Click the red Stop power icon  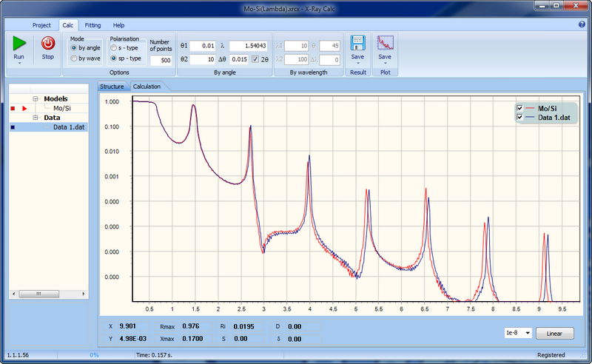(48, 44)
